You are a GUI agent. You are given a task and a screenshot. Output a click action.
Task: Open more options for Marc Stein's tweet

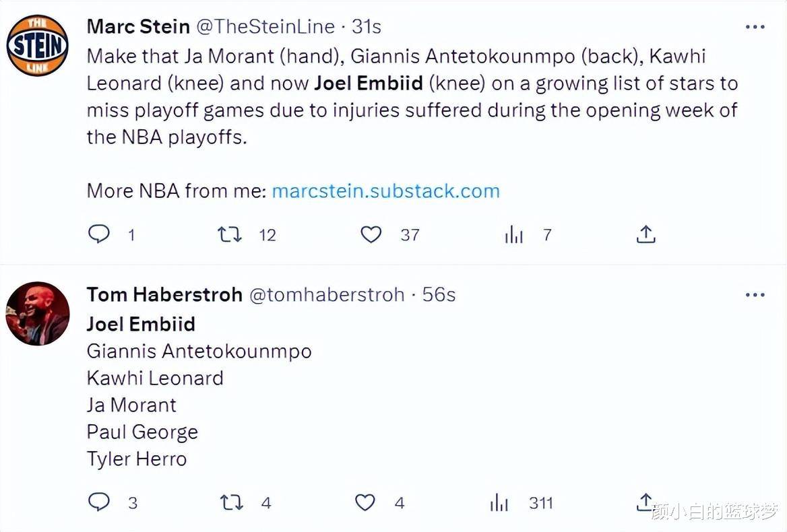tap(755, 28)
